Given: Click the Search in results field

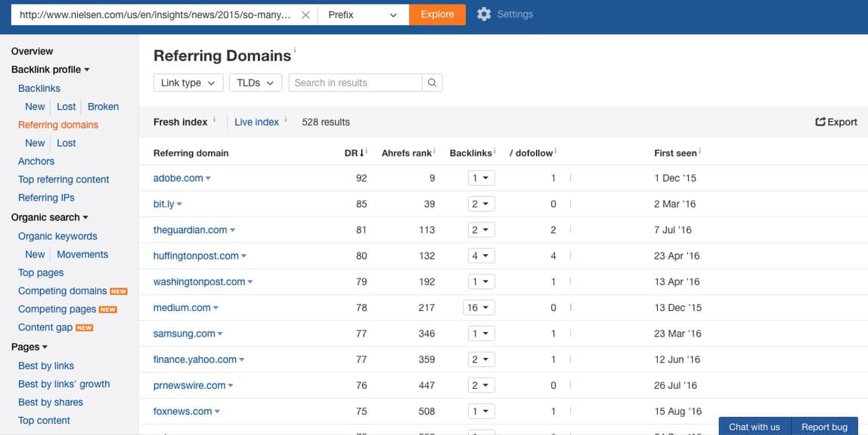Looking at the screenshot, I should click(x=355, y=83).
